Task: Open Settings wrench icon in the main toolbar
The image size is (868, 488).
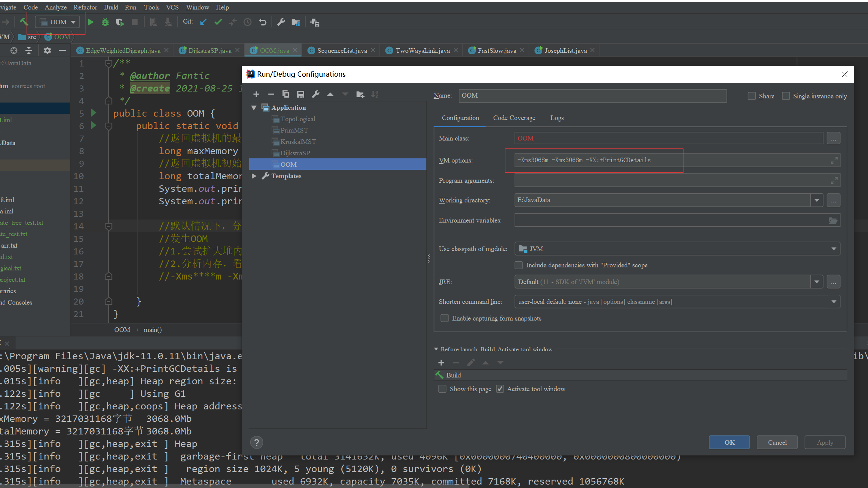Action: [x=281, y=22]
